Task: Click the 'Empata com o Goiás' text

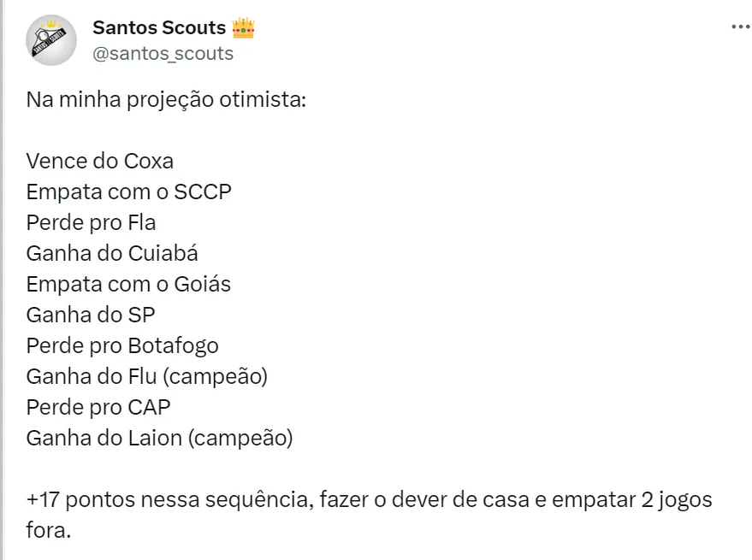Action: point(128,284)
